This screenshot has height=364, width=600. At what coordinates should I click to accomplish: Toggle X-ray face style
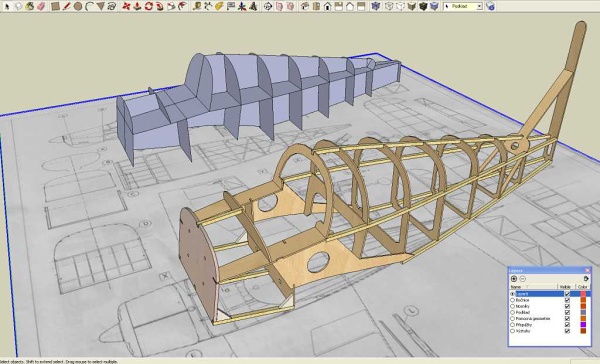[375, 6]
